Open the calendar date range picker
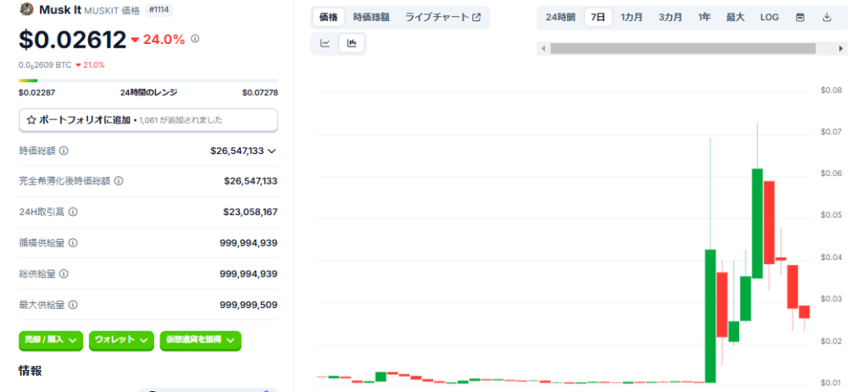868x392 pixels. (800, 17)
